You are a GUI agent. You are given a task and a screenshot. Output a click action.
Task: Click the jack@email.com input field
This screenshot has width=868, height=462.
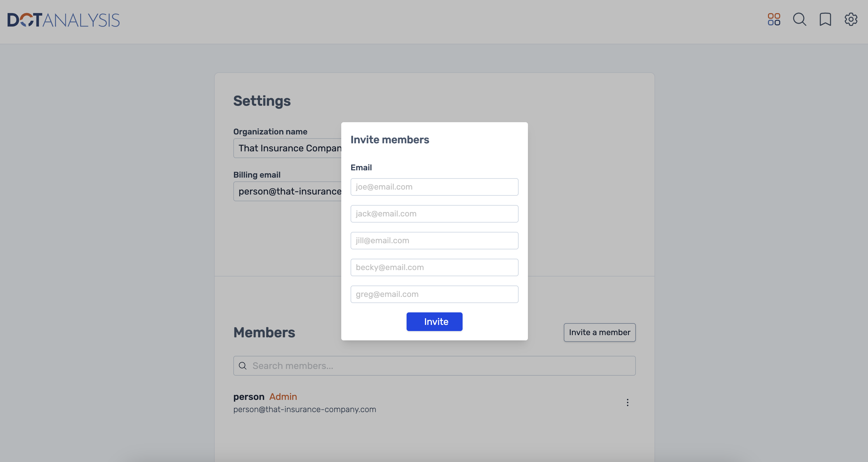coord(434,213)
